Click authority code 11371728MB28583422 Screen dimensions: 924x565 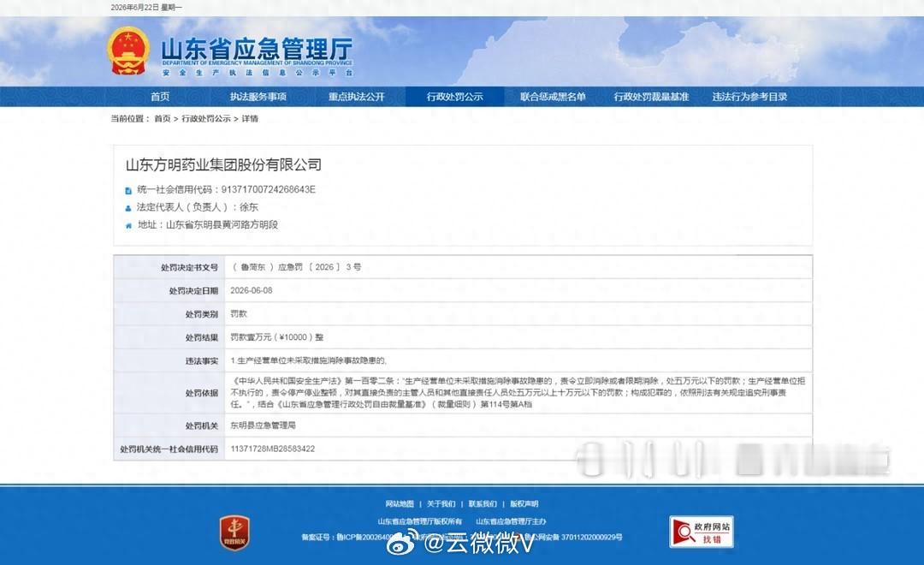(x=273, y=449)
